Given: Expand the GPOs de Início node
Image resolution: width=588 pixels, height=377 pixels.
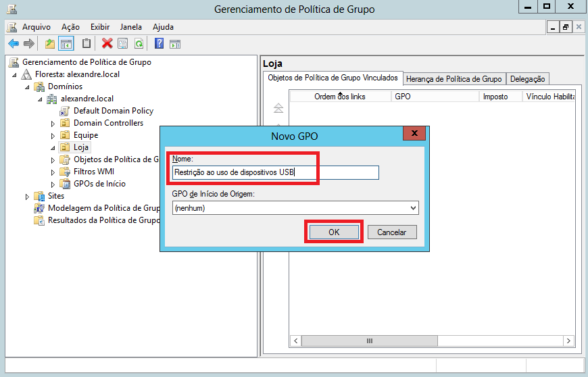Looking at the screenshot, I should (x=53, y=184).
